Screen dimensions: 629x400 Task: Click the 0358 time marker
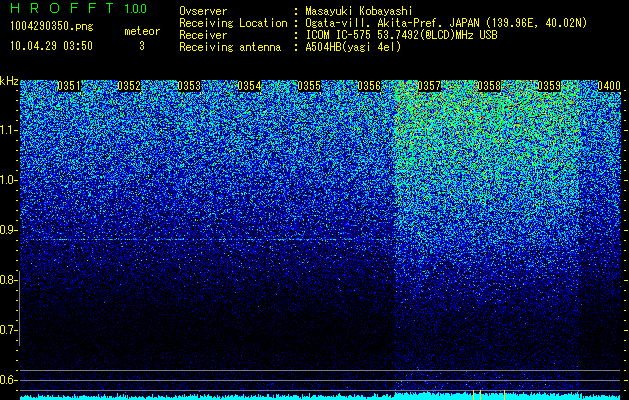click(489, 86)
